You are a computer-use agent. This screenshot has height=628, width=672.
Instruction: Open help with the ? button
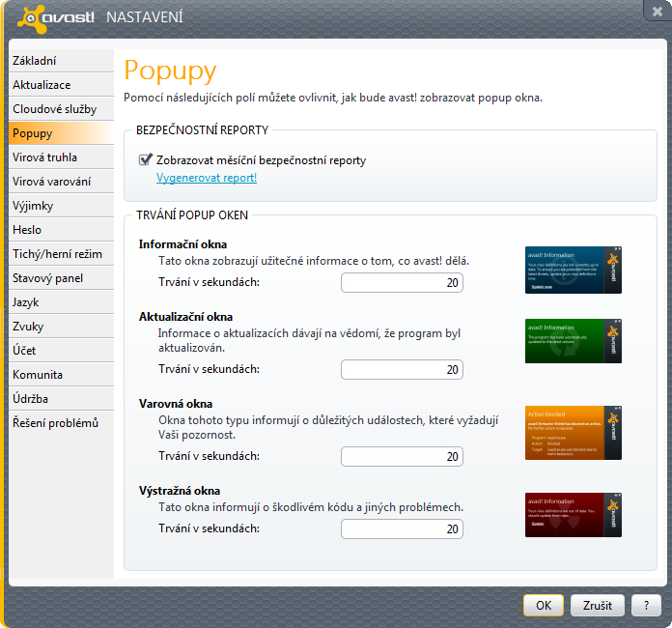(646, 605)
